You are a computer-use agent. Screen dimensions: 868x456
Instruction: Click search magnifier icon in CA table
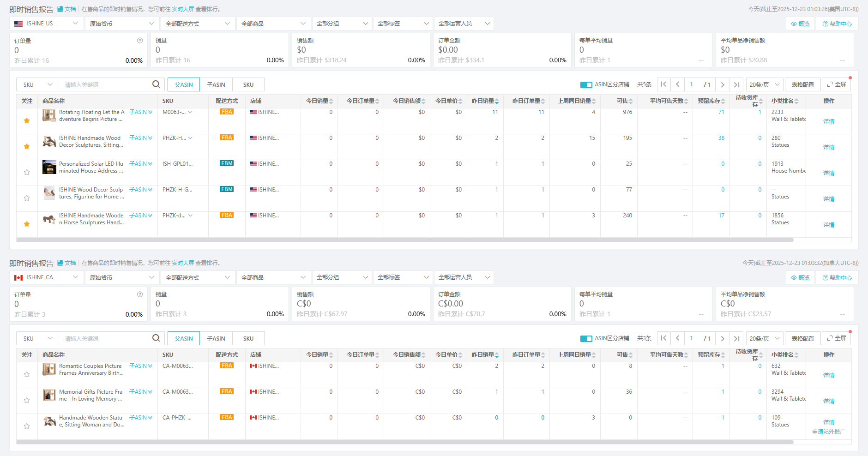coord(156,338)
